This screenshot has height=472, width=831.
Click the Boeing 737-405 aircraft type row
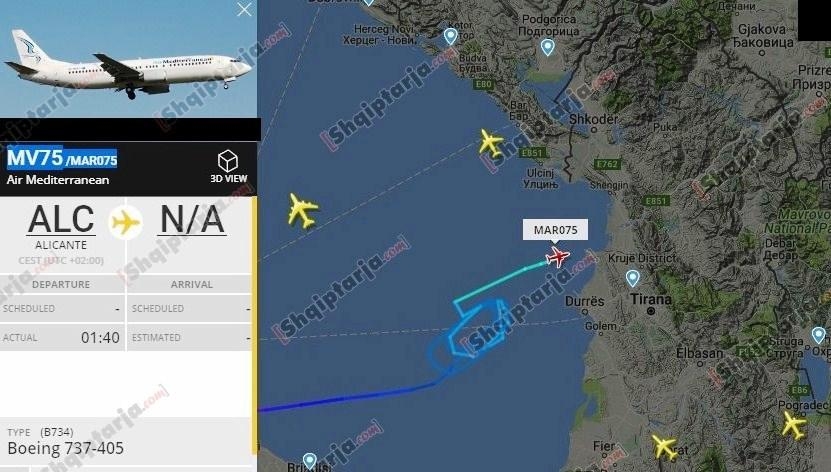click(x=126, y=442)
